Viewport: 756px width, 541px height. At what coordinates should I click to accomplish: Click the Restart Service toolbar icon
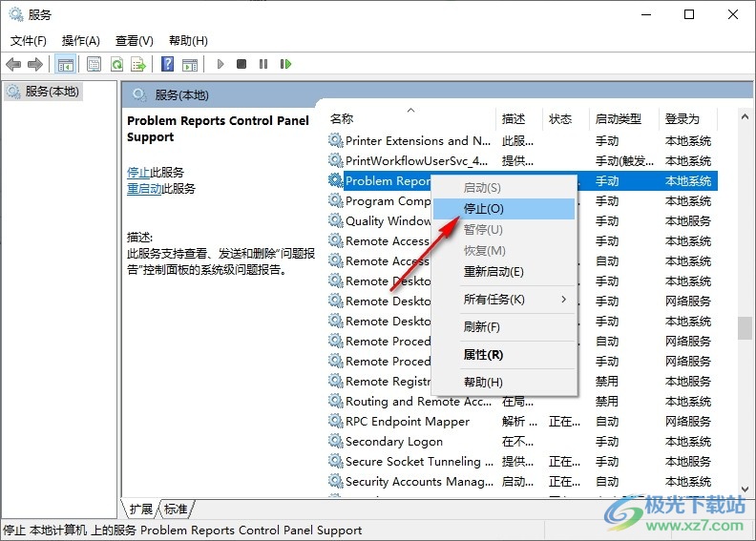(285, 64)
